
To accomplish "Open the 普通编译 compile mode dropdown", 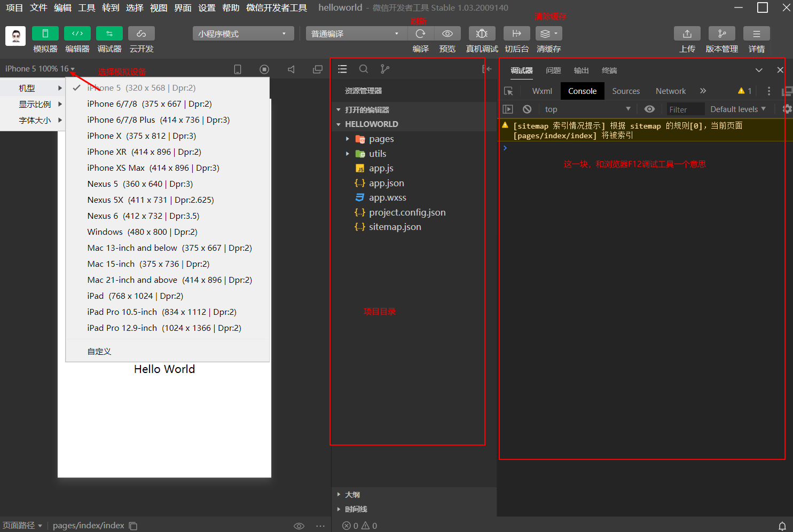I will (x=356, y=34).
